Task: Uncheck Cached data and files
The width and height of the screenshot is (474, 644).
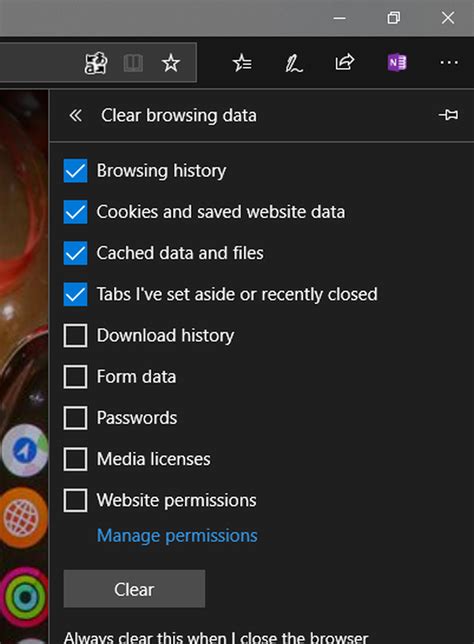Action: coord(75,253)
